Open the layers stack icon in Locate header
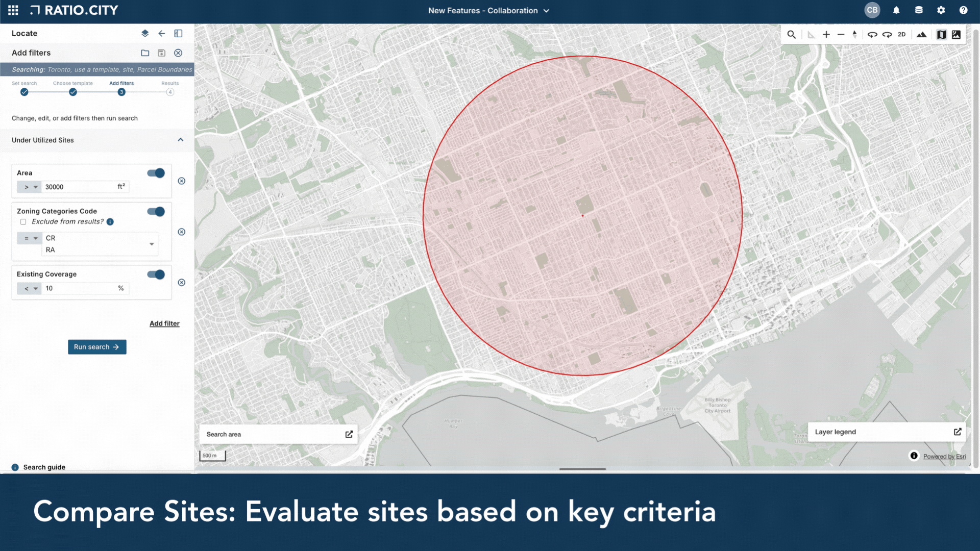 145,33
